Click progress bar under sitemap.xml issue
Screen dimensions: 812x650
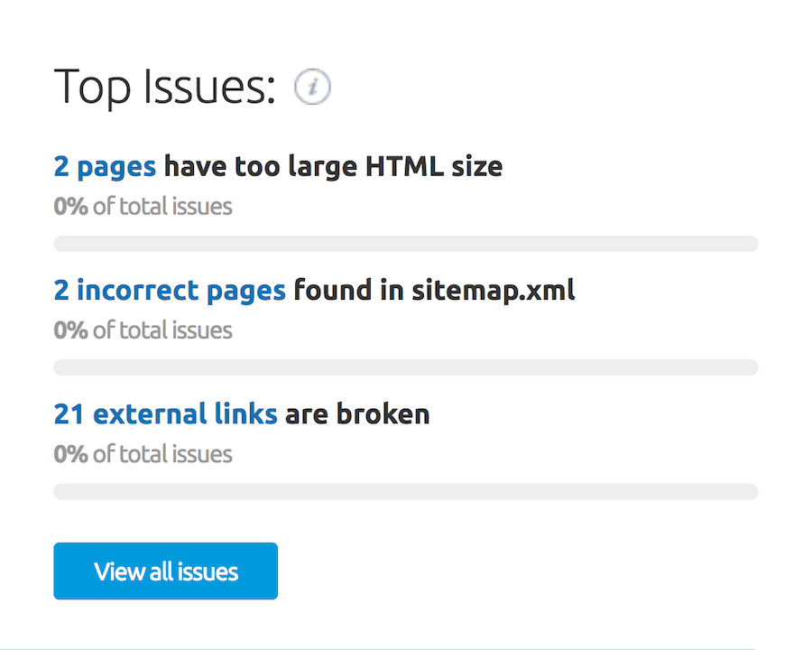click(406, 367)
